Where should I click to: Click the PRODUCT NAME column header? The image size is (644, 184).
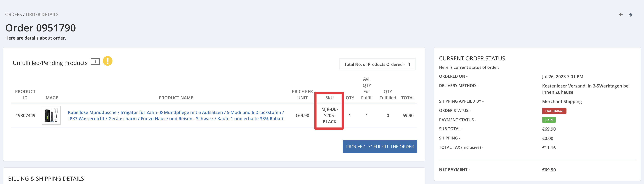pyautogui.click(x=176, y=98)
